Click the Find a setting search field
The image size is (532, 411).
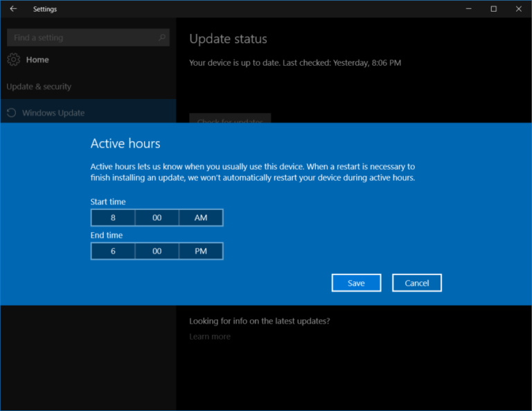coord(80,37)
